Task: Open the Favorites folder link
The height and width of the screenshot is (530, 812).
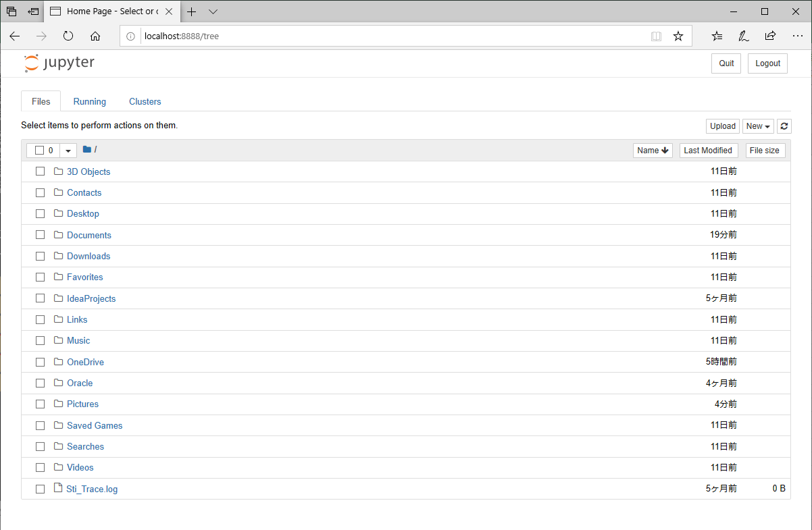Action: pyautogui.click(x=85, y=277)
